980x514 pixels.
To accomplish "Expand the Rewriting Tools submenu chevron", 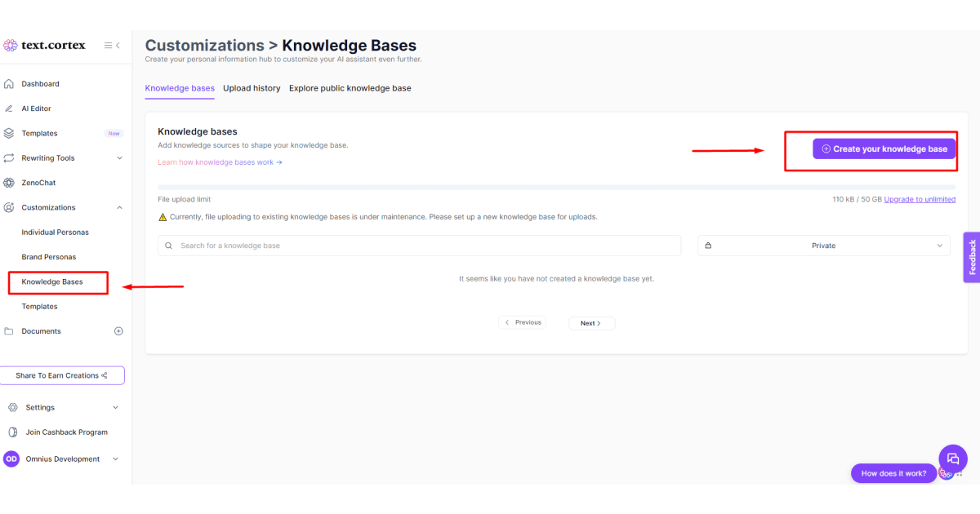I will (x=119, y=158).
